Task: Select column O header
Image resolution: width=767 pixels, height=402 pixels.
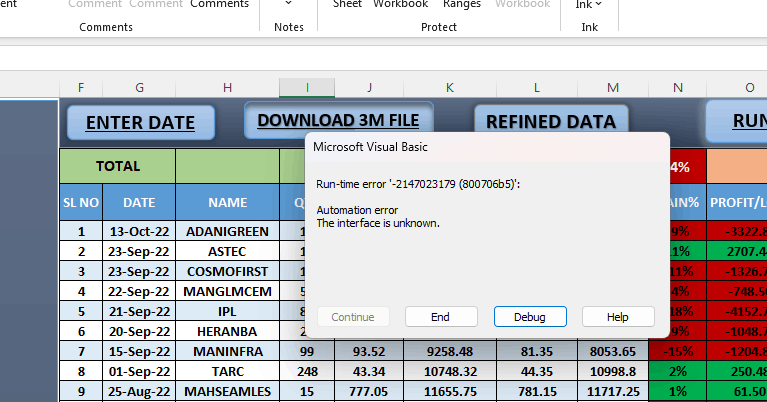Action: point(737,88)
